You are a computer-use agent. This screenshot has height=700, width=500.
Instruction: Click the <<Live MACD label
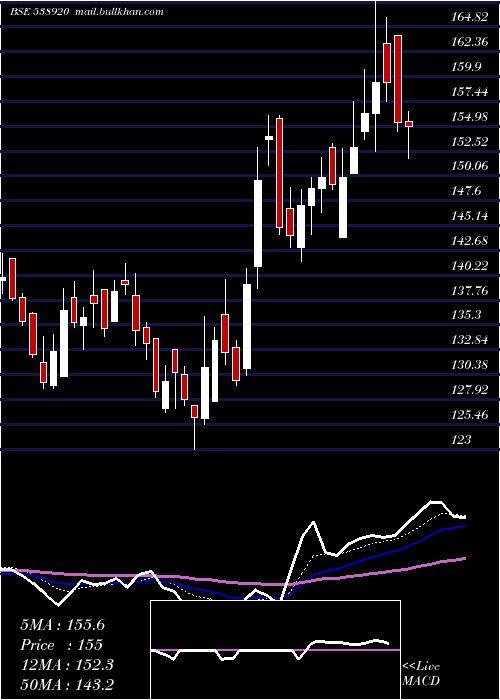tap(421, 674)
